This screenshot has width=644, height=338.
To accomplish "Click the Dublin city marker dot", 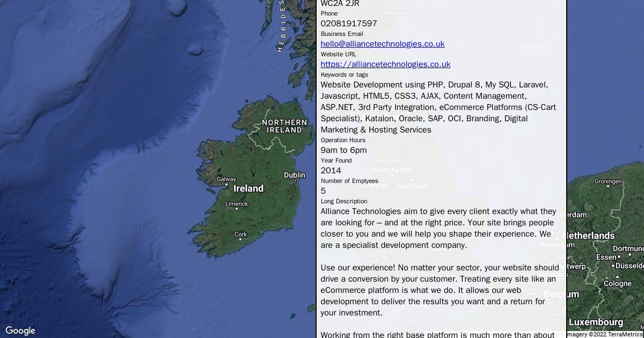I will click(295, 181).
